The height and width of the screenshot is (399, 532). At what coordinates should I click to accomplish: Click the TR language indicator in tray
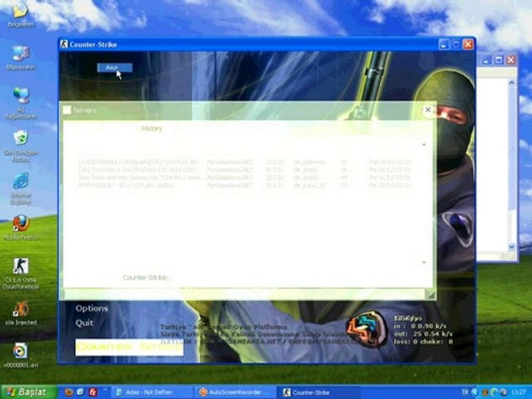465,392
